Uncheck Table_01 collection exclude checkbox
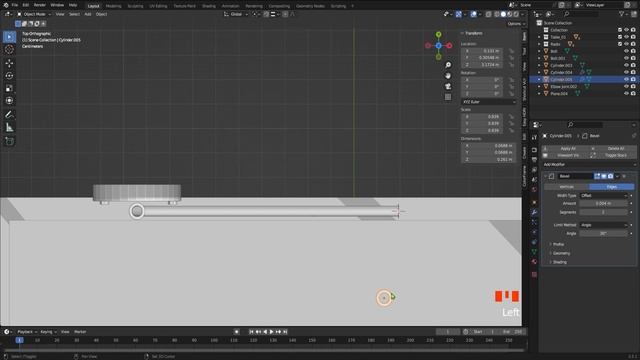The height and width of the screenshot is (360, 640). 620,37
